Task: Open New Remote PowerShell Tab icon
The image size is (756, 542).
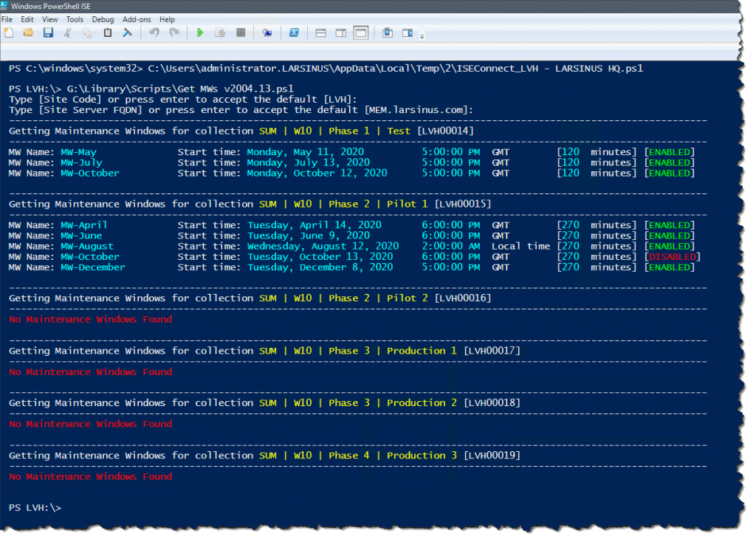Action: click(x=267, y=32)
